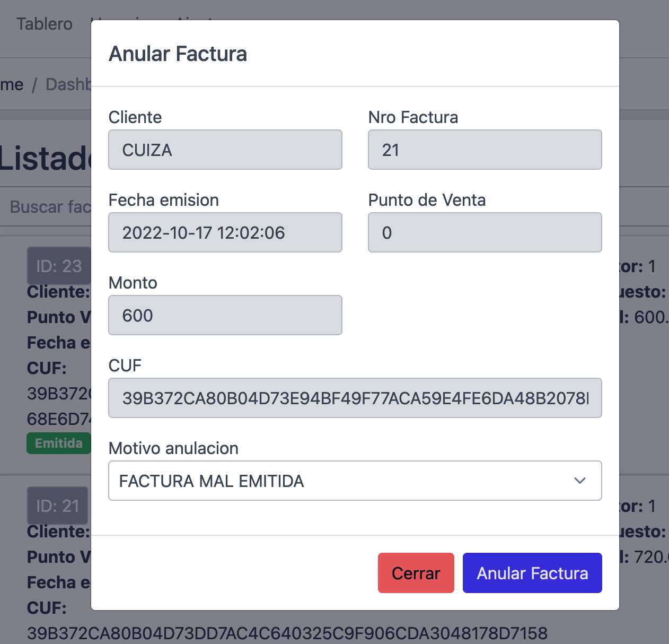Viewport: 669px width, 644px height.
Task: Click the Fecha emision label
Action: (x=163, y=200)
